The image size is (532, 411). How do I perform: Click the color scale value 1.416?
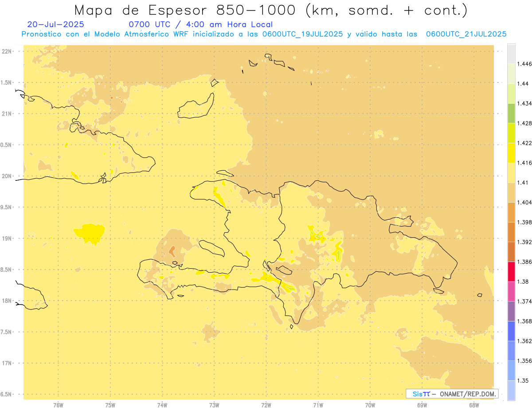524,163
